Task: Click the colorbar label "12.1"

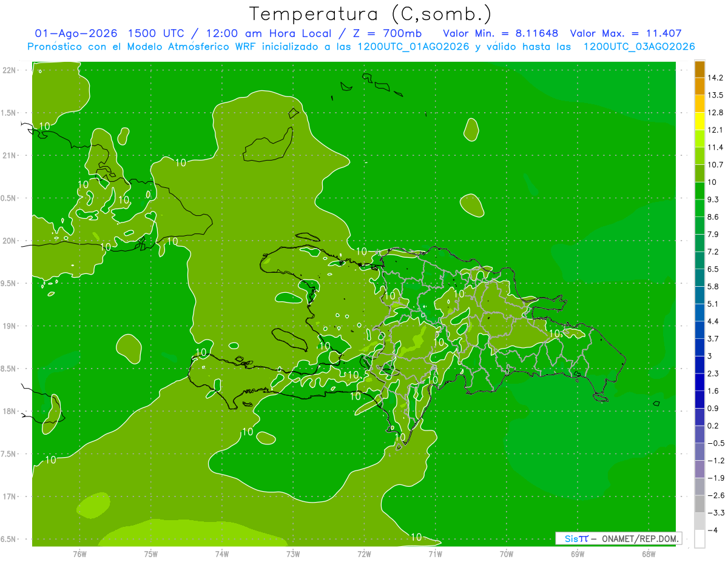Action: click(x=715, y=130)
